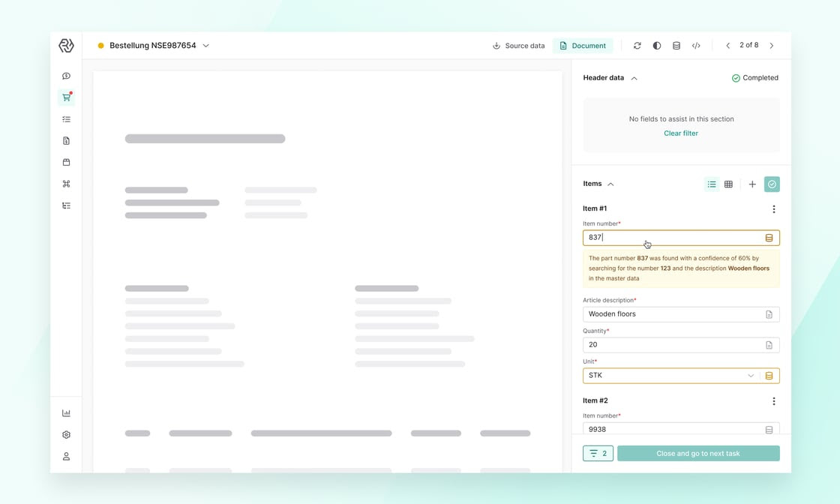Open the three-dot menu for Item #1

pos(773,209)
